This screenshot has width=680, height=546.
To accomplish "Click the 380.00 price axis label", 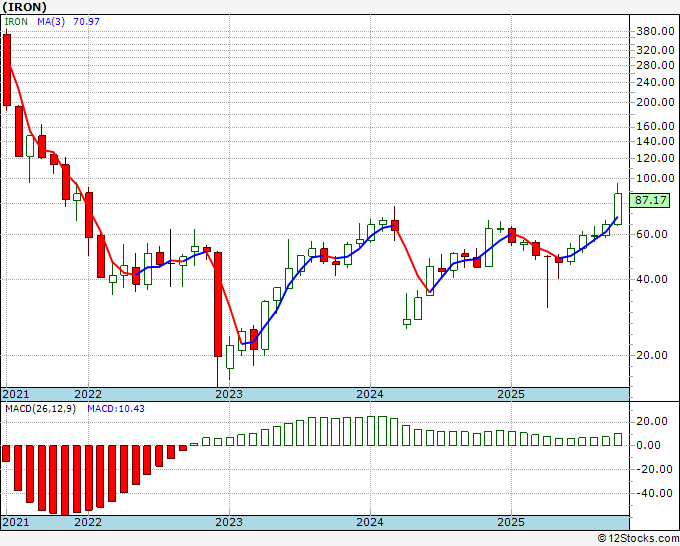I will pos(655,31).
